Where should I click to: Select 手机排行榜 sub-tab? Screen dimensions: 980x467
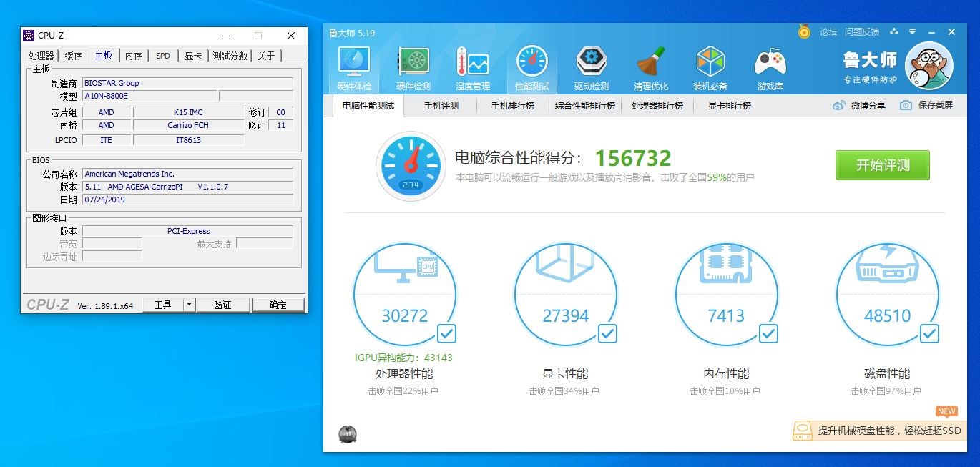point(513,106)
